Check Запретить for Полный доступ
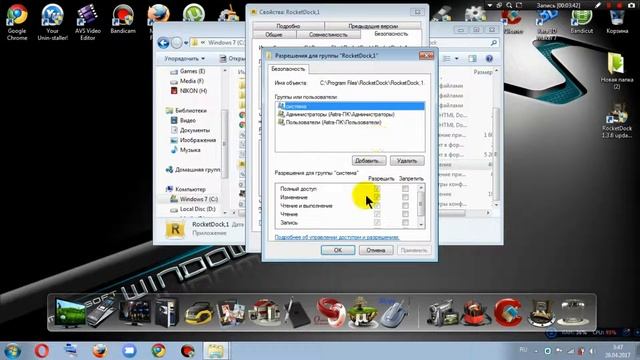 [x=405, y=189]
